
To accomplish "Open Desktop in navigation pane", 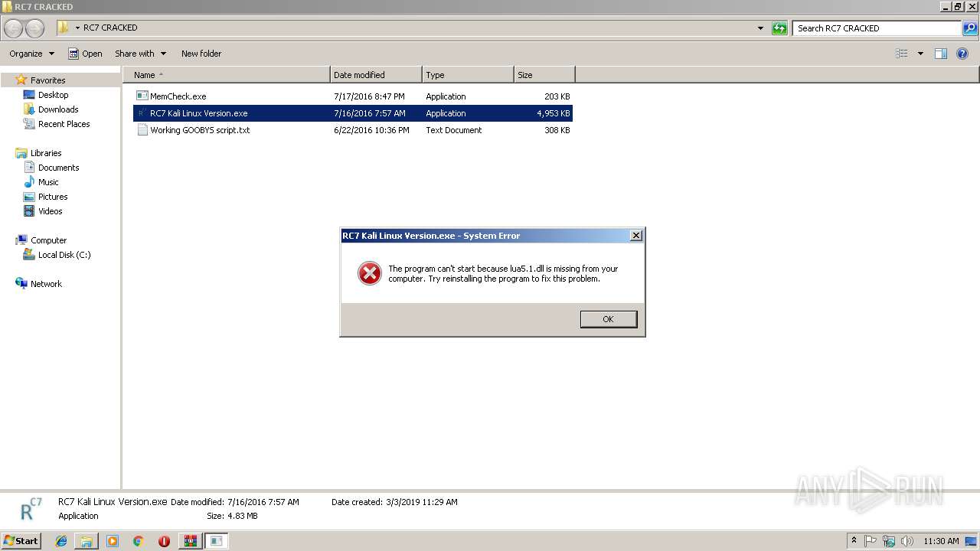I will [x=53, y=95].
